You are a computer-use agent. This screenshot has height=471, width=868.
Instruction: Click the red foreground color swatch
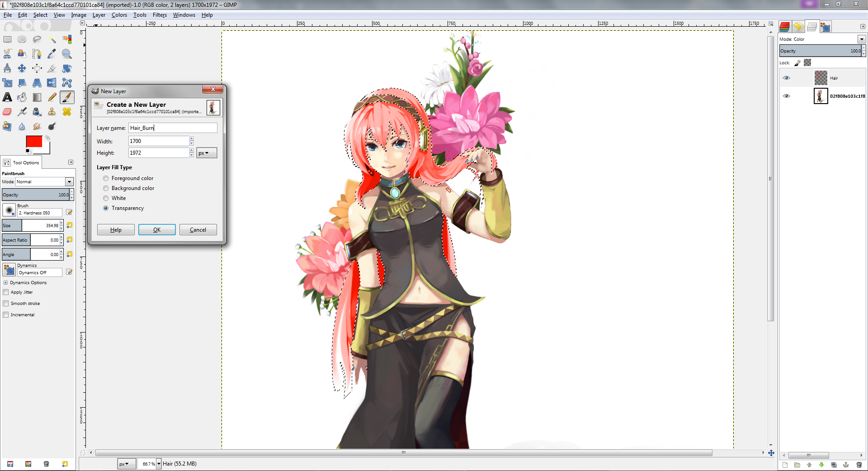click(x=34, y=142)
